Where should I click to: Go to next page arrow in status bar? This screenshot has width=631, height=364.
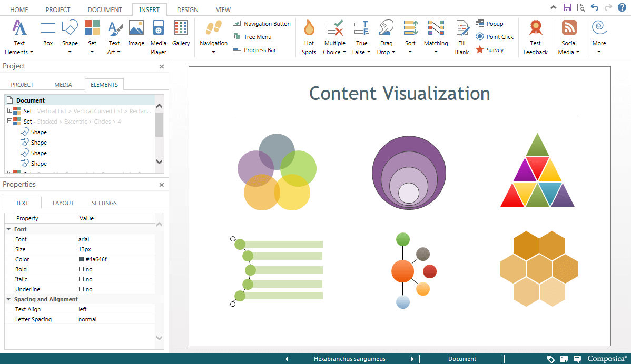(412, 359)
